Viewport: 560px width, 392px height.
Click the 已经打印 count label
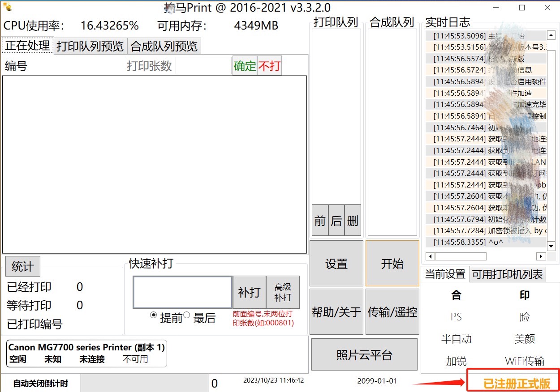click(29, 287)
